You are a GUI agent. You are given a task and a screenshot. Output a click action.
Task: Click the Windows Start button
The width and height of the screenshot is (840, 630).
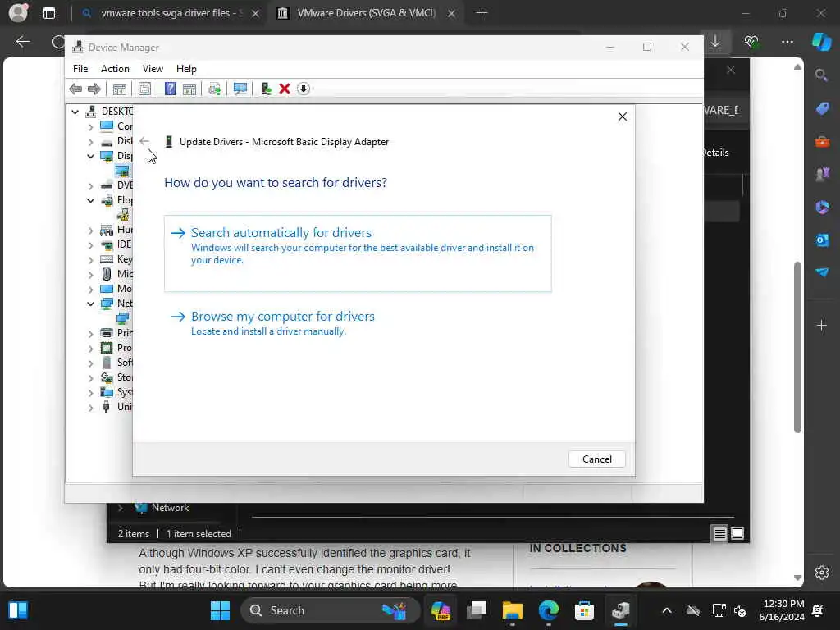click(x=220, y=610)
